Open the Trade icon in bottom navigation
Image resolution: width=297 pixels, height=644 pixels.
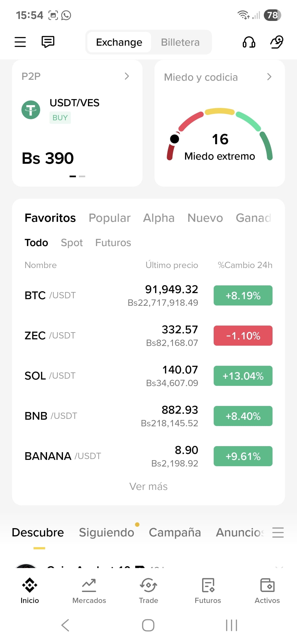(x=148, y=585)
